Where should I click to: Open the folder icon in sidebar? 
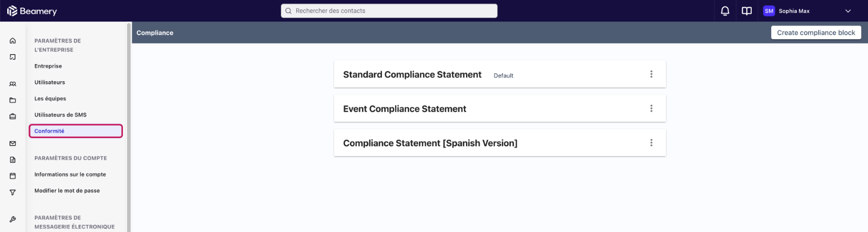point(13,101)
